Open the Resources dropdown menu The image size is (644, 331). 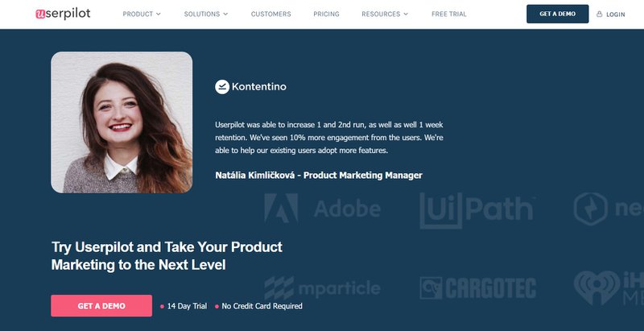click(385, 14)
